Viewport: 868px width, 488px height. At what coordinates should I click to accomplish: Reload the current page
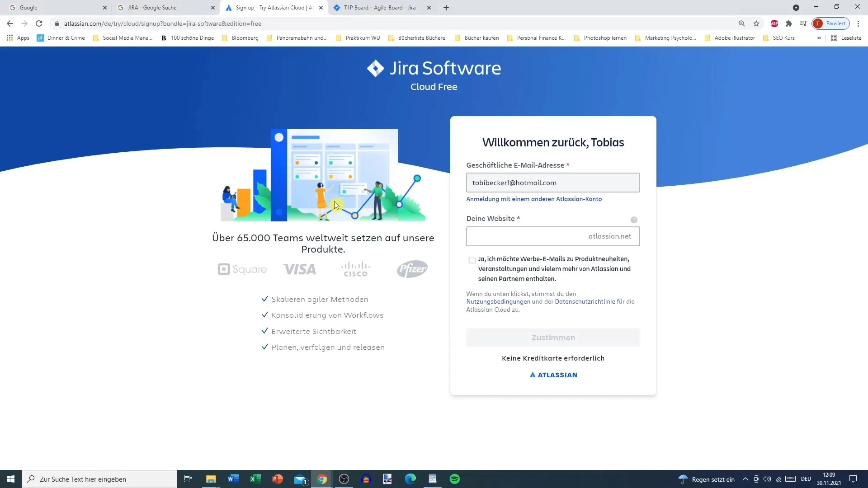39,23
